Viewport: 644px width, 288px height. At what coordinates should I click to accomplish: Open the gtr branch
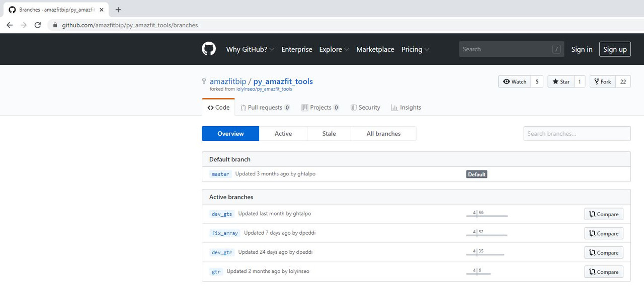point(216,271)
